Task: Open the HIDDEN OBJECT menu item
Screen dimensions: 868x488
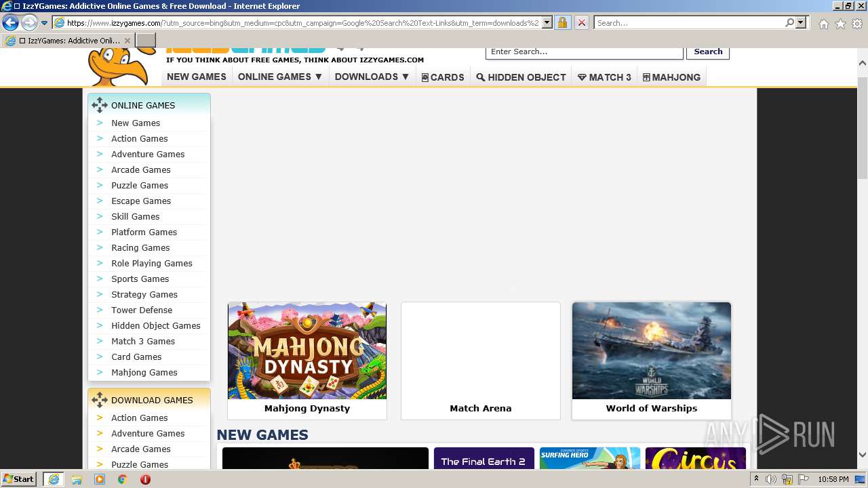Action: tap(521, 77)
